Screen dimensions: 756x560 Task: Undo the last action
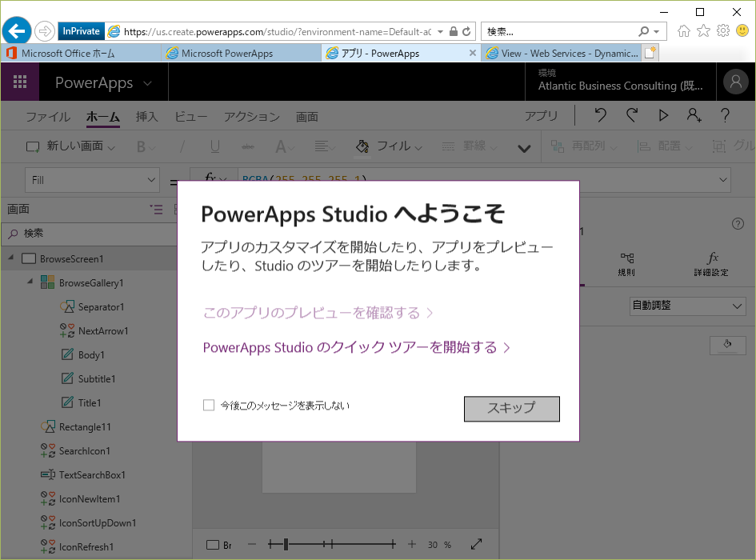pos(600,115)
